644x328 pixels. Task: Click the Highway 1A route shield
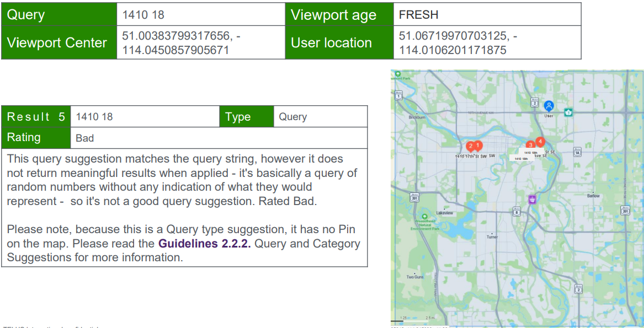click(x=577, y=152)
